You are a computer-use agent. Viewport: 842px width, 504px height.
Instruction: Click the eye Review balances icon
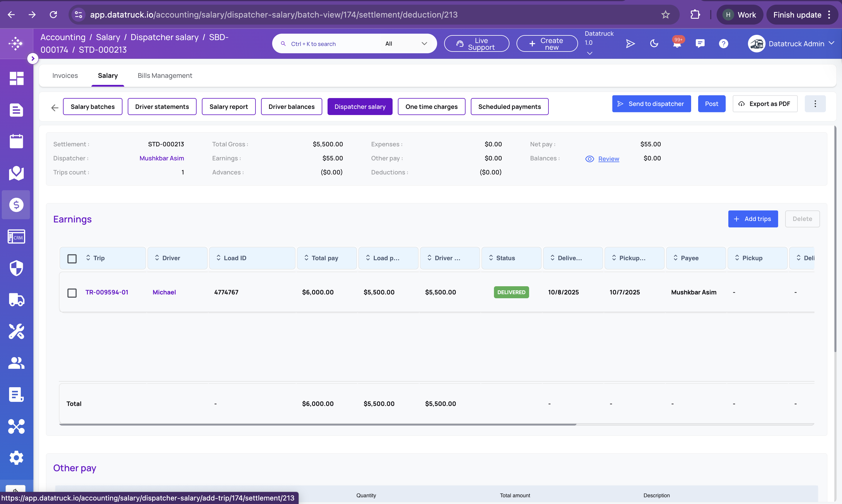tap(589, 159)
